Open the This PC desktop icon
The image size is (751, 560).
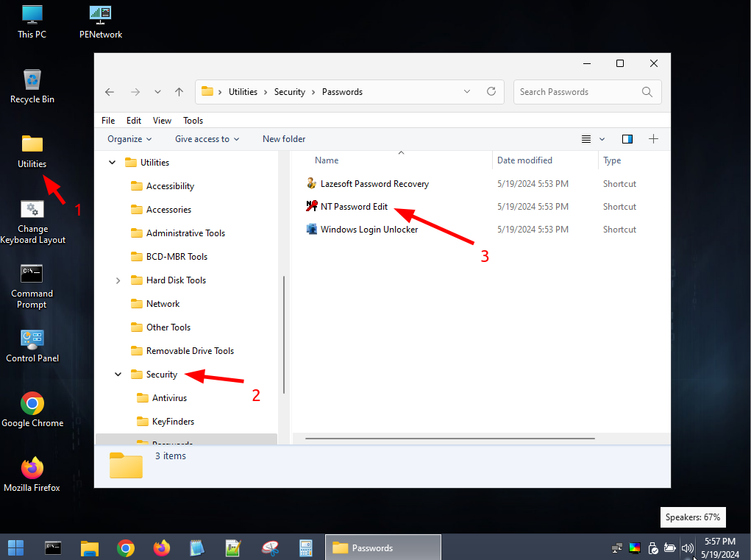tap(32, 22)
